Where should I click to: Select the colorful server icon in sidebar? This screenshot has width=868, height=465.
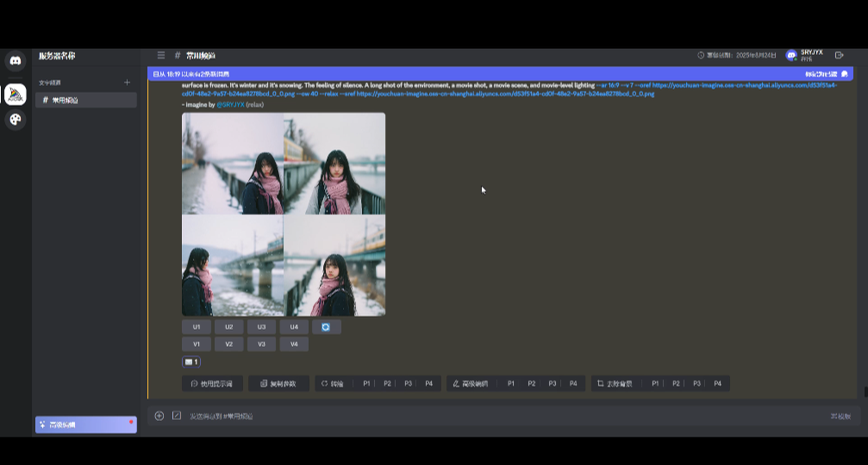(x=16, y=95)
